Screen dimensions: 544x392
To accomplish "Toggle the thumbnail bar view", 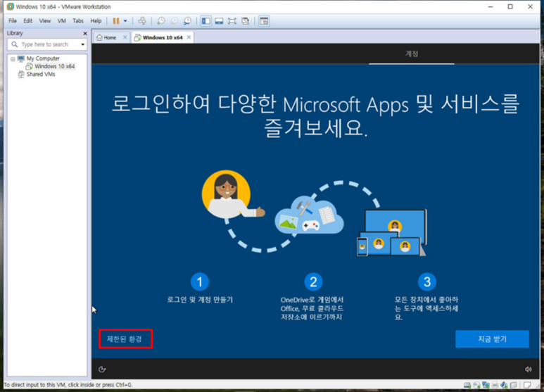I will click(x=219, y=21).
